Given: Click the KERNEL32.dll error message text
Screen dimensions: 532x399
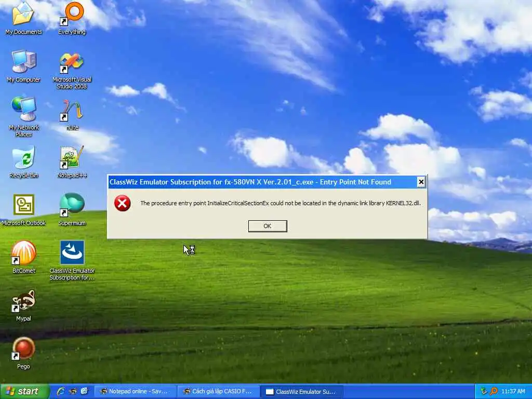Looking at the screenshot, I should [x=280, y=203].
